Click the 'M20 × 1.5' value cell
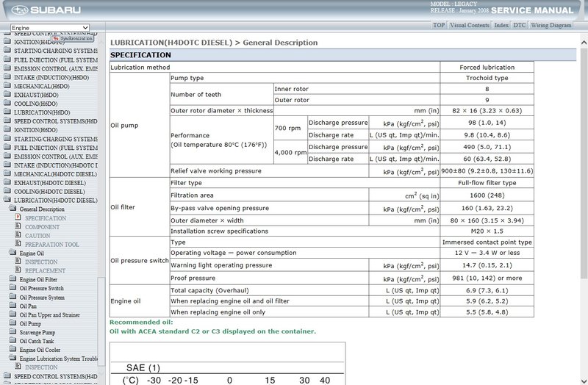Image resolution: width=588 pixels, height=385 pixels. (x=487, y=231)
